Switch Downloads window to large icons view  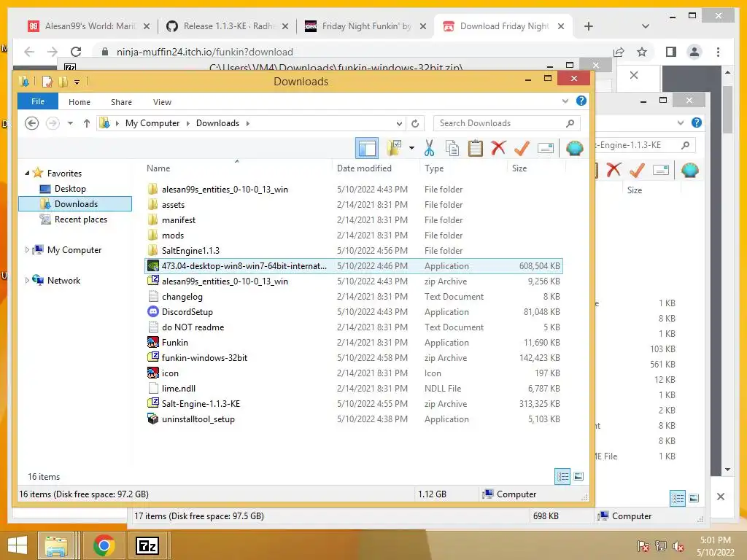click(x=578, y=476)
